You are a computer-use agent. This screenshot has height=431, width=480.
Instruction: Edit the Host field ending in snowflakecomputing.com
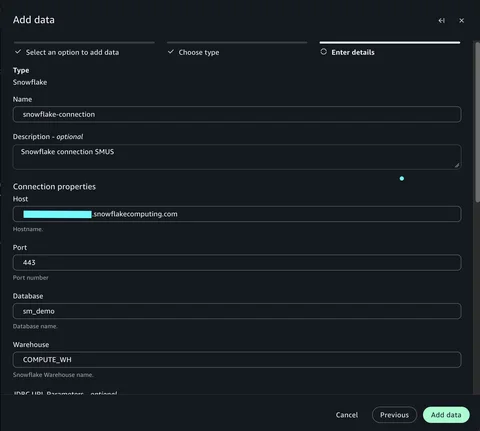(x=237, y=214)
